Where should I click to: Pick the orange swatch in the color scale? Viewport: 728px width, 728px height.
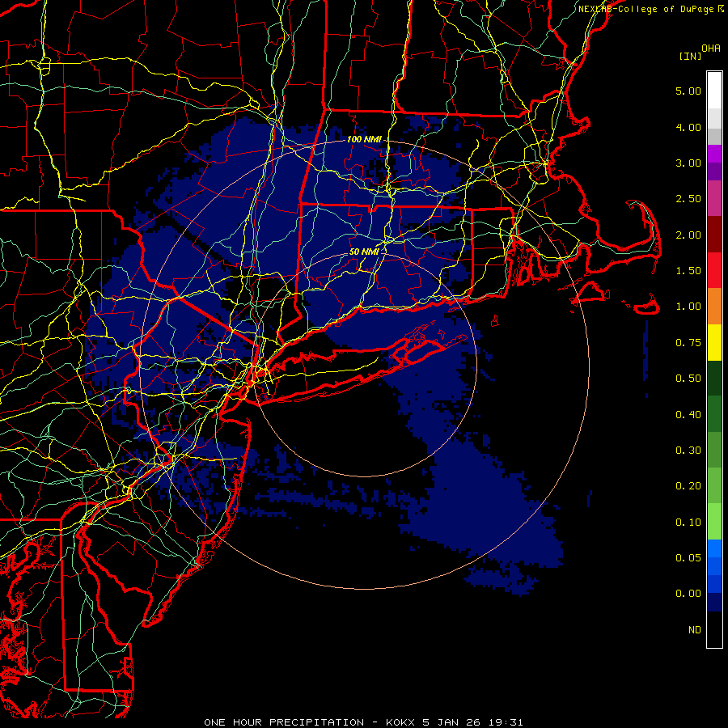coord(714,307)
